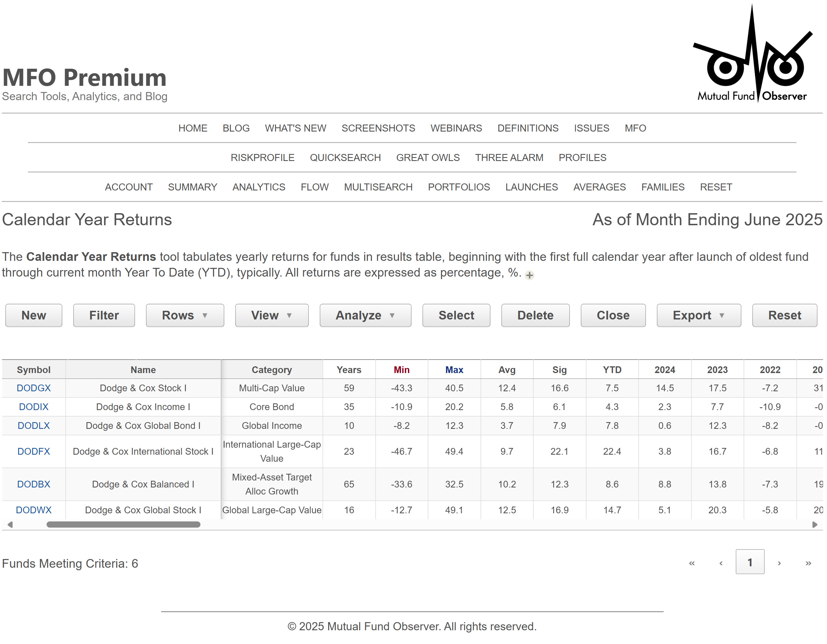Screen dimensions: 827x644
Task: Open the View dropdown menu
Action: pos(271,315)
